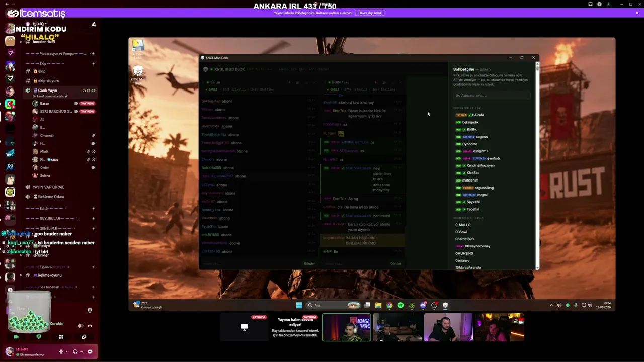Select user Zehra in the voice list

click(45, 175)
